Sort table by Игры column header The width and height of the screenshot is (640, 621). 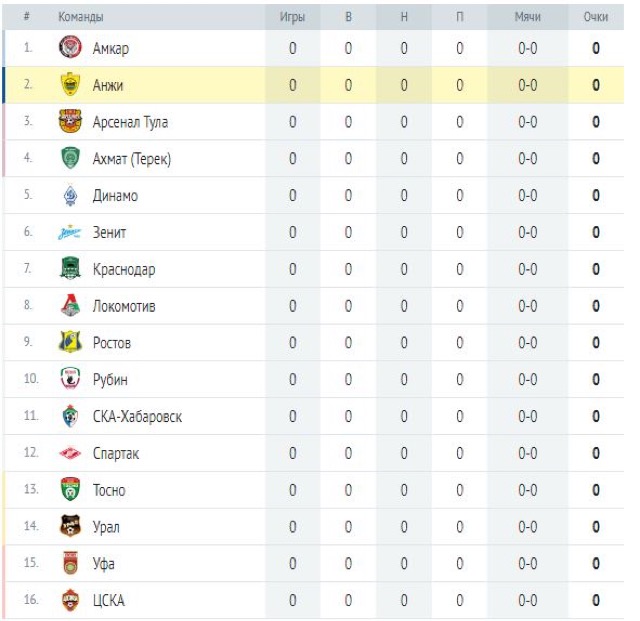[292, 18]
